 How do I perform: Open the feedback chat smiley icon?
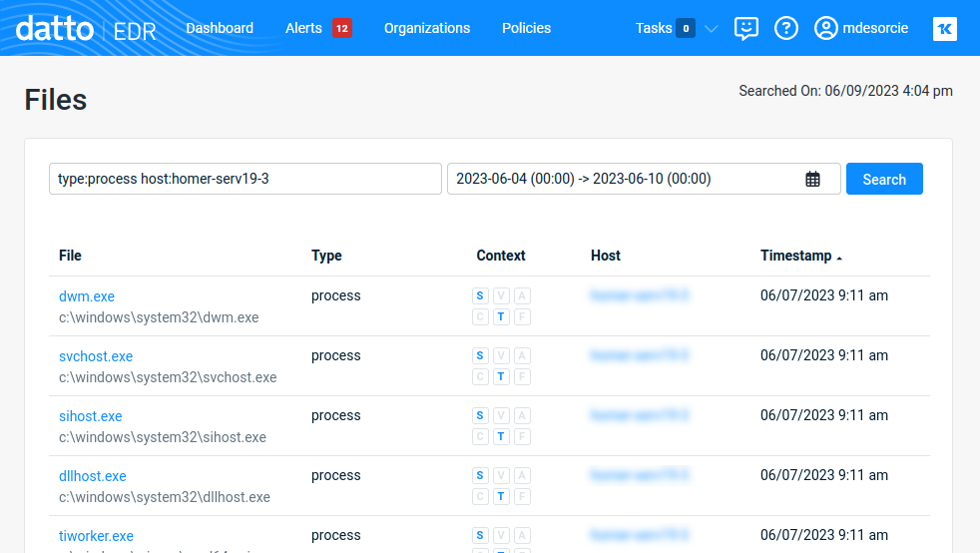(x=745, y=28)
